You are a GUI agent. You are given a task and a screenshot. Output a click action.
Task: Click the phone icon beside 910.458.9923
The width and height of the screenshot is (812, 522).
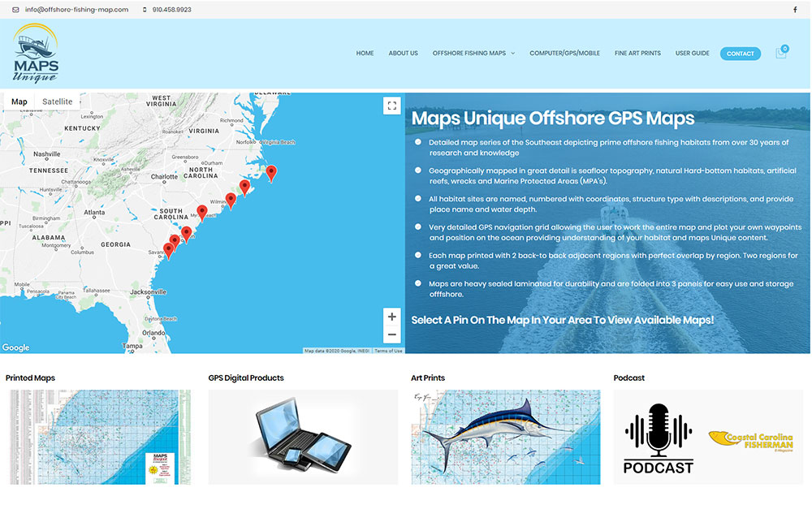145,9
